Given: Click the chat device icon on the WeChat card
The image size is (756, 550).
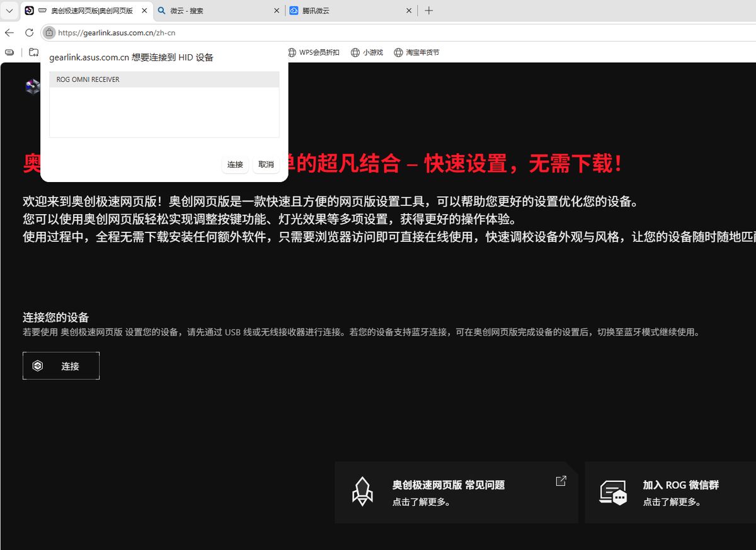Looking at the screenshot, I should [x=613, y=493].
